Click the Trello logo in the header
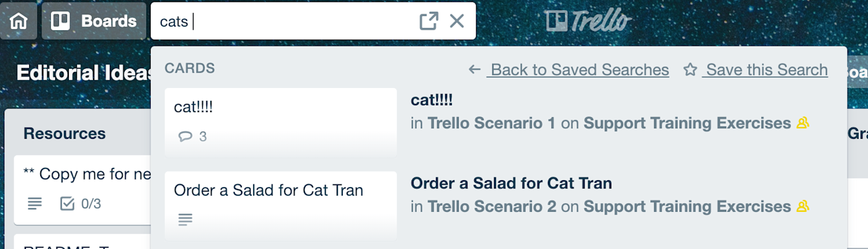The height and width of the screenshot is (249, 868). click(x=588, y=21)
